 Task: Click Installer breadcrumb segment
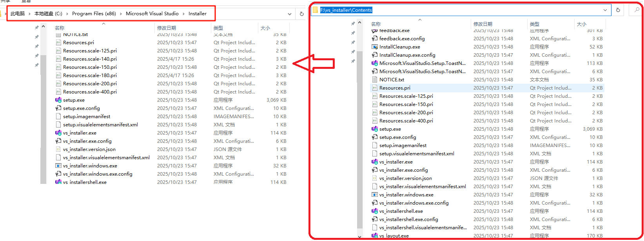tap(198, 14)
